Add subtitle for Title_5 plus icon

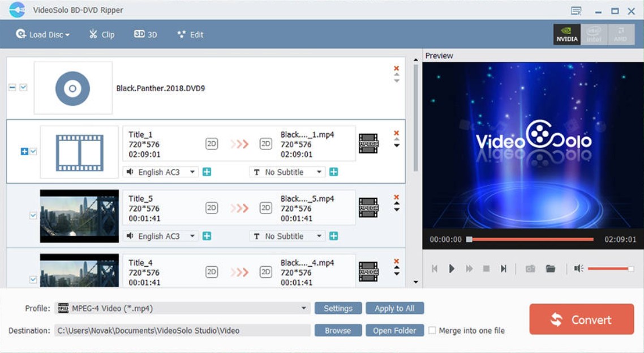(x=334, y=236)
